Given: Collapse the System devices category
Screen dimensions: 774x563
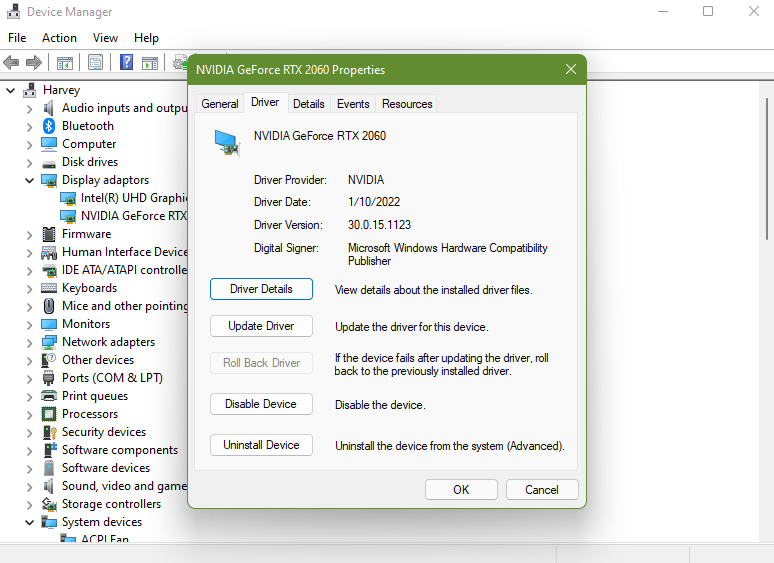Looking at the screenshot, I should (29, 522).
